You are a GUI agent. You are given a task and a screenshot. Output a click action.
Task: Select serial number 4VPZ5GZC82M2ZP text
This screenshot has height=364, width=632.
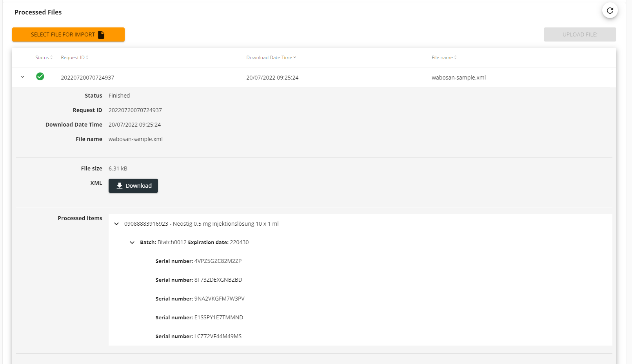pos(218,261)
